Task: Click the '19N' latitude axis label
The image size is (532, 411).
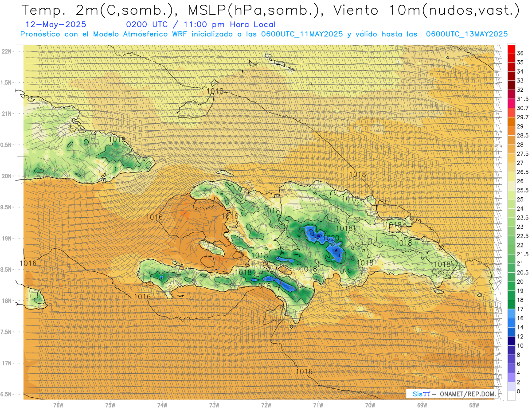Action: pos(8,239)
